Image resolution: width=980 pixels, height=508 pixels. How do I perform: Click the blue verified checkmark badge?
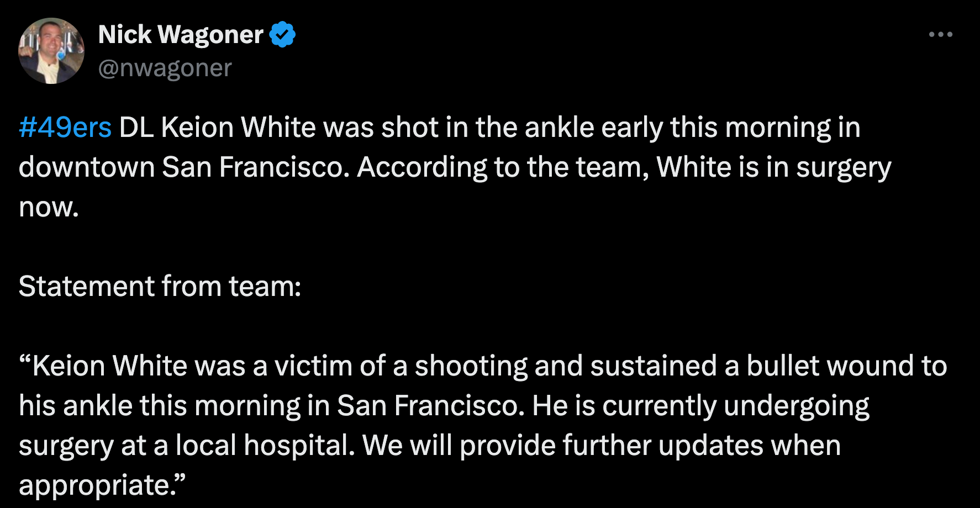[282, 35]
